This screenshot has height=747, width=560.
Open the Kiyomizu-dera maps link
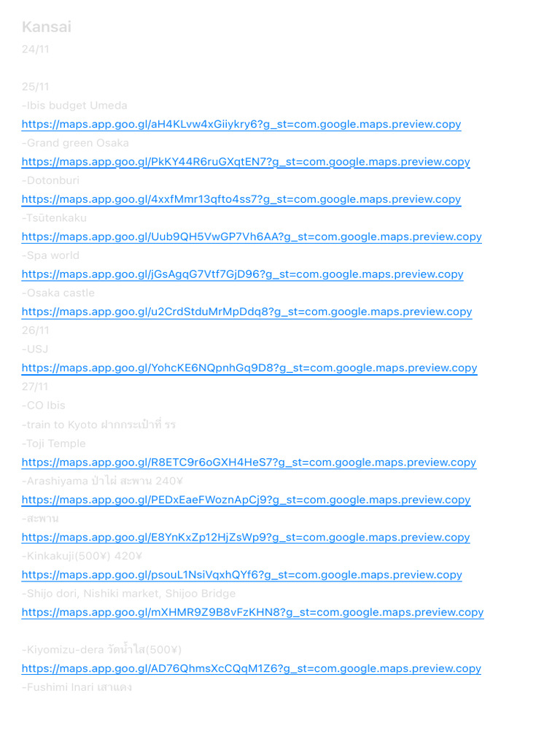(252, 668)
